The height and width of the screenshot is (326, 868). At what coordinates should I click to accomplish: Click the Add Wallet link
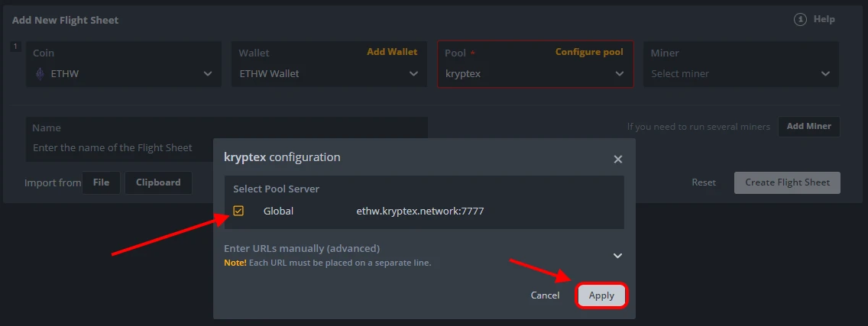pos(392,52)
